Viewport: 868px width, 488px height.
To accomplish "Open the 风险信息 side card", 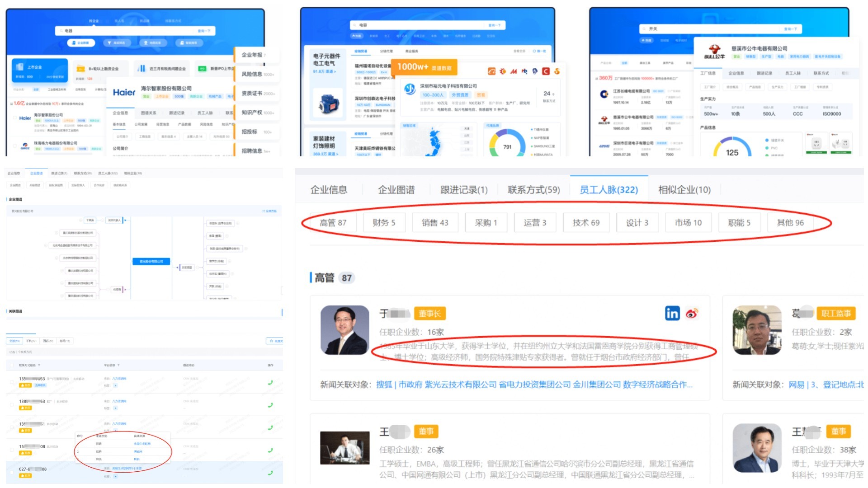I will [x=257, y=74].
